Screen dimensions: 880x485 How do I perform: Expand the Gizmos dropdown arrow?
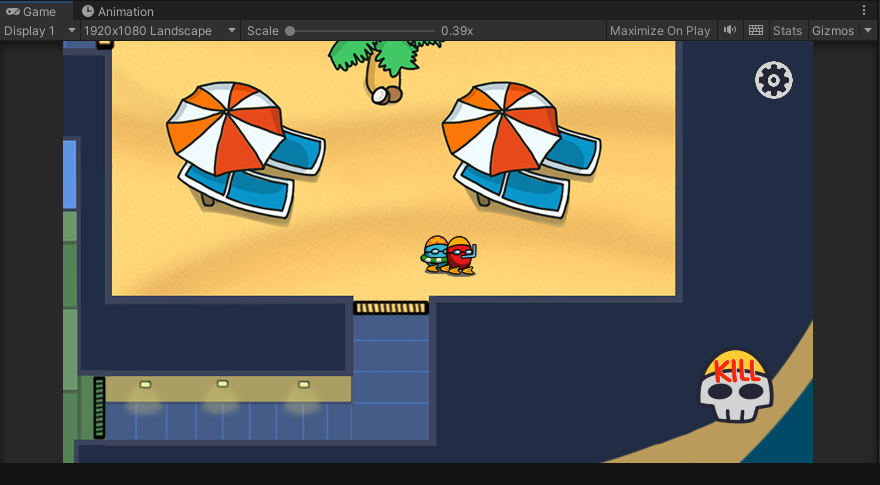pyautogui.click(x=868, y=30)
